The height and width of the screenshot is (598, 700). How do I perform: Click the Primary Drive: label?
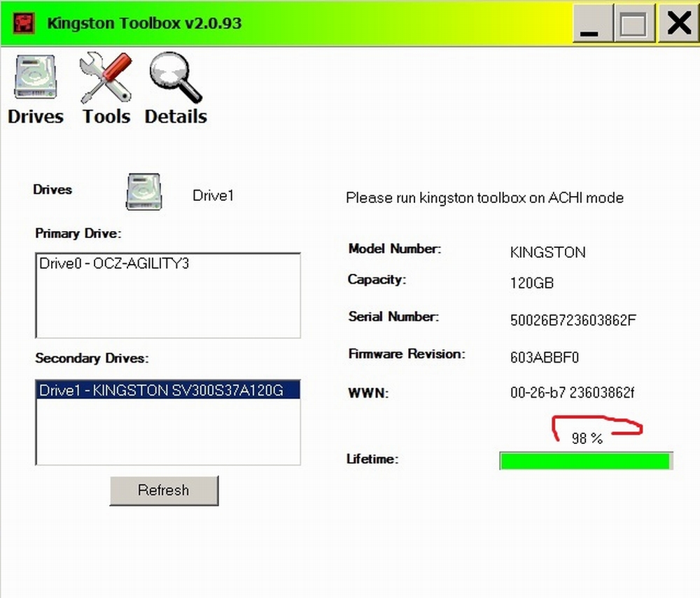click(x=78, y=233)
